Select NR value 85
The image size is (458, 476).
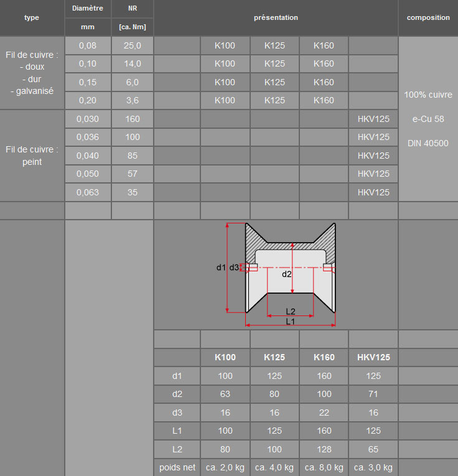click(x=133, y=156)
